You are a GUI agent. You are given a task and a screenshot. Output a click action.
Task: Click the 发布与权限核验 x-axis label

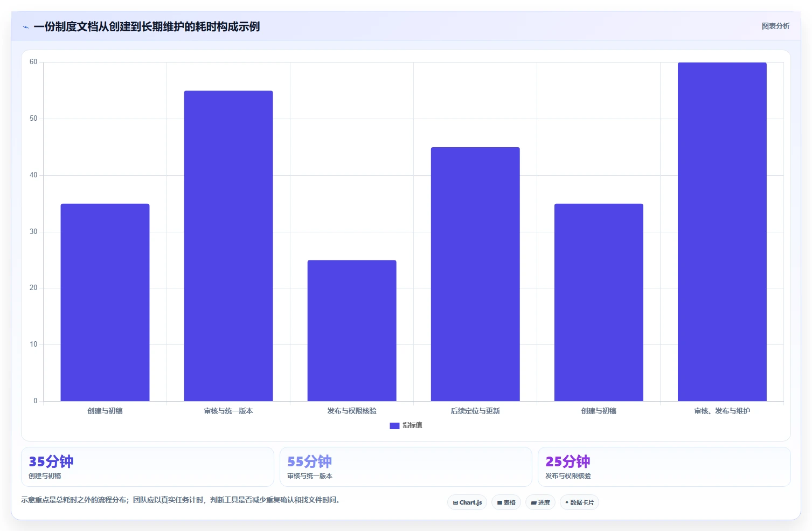352,411
